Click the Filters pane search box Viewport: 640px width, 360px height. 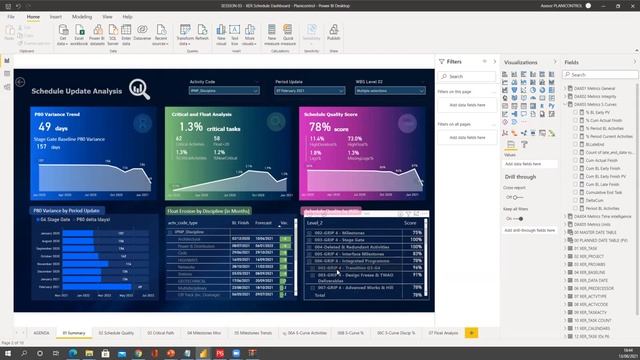pyautogui.click(x=467, y=76)
